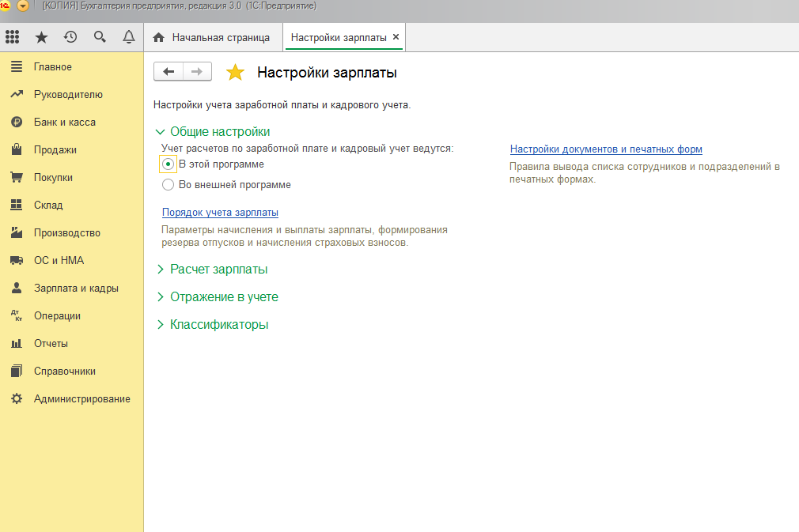Click the Search magnifier icon
799x532 pixels.
100,37
